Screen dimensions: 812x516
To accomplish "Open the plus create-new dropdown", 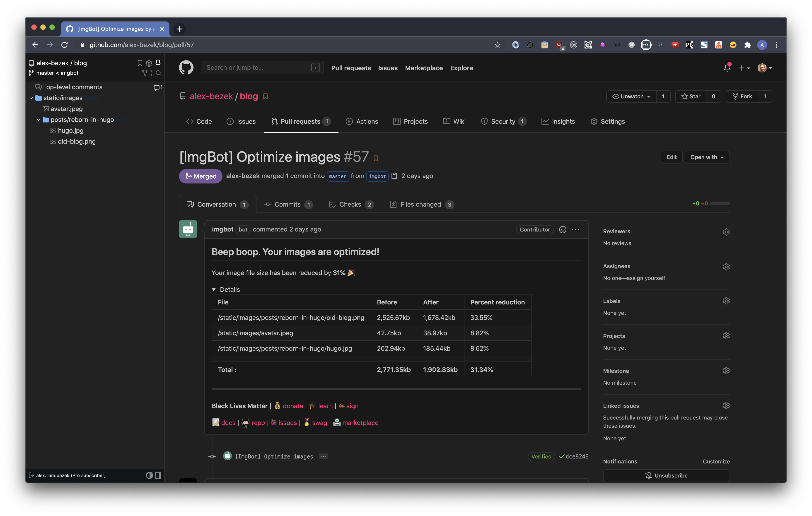I will [744, 68].
